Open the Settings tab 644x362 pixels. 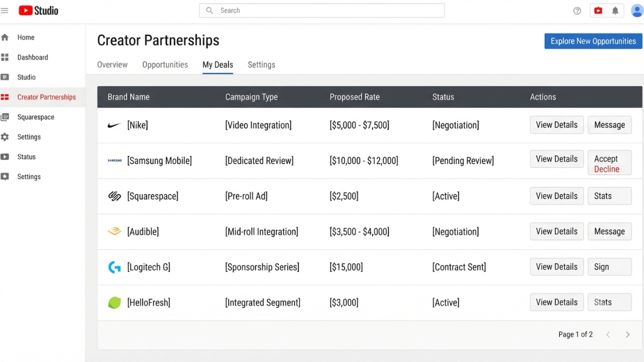click(261, 65)
